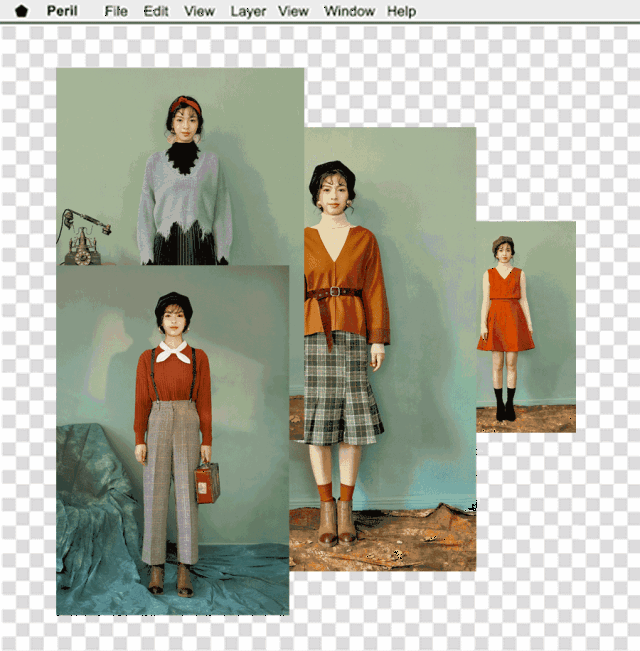
Task: Click the black pentagon app logo
Action: (21, 11)
